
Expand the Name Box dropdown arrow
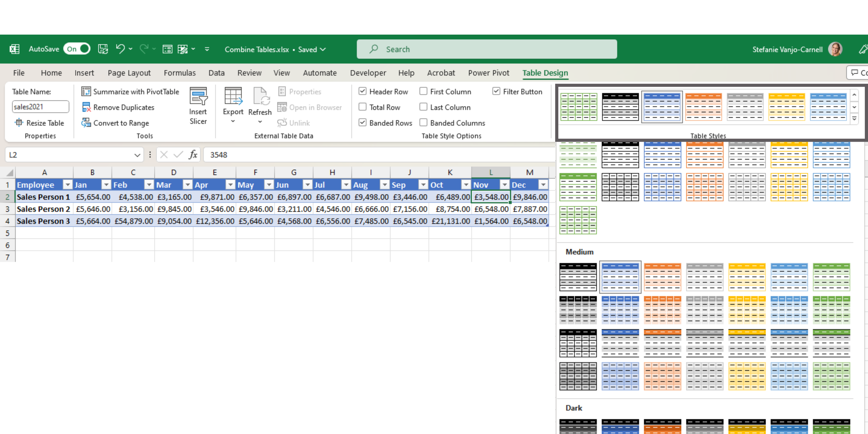click(x=137, y=155)
